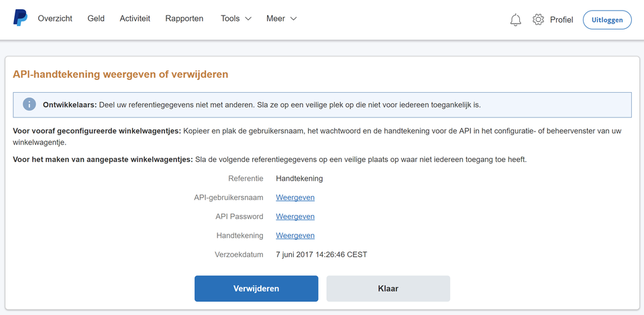Click the PayPal logo icon
This screenshot has height=315, width=644.
(x=20, y=18)
